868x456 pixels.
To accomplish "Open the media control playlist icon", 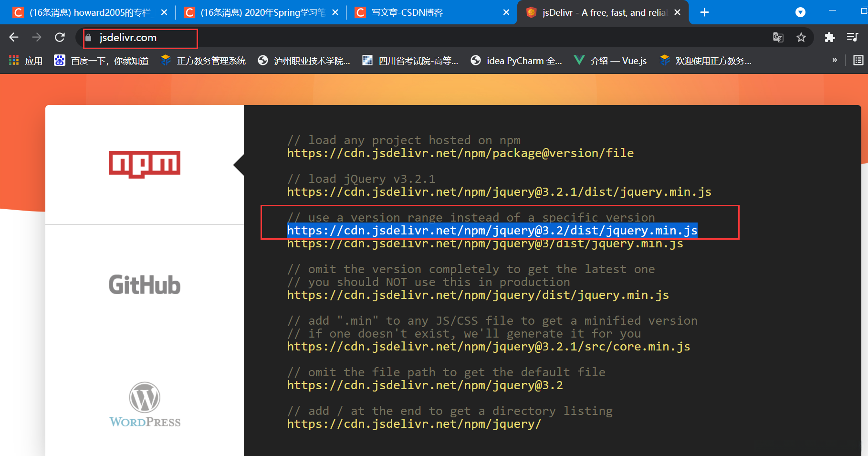I will coord(852,37).
